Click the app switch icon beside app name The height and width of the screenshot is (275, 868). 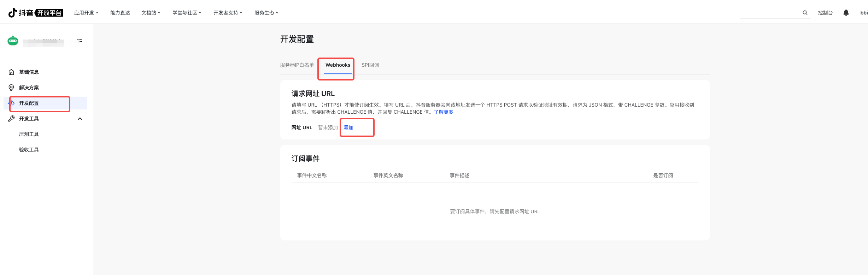click(80, 41)
